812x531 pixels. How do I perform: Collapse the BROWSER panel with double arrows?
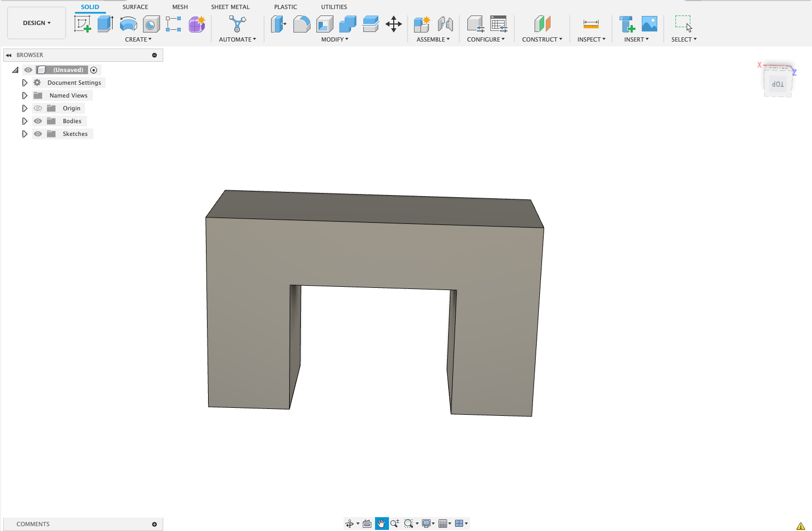tap(9, 55)
